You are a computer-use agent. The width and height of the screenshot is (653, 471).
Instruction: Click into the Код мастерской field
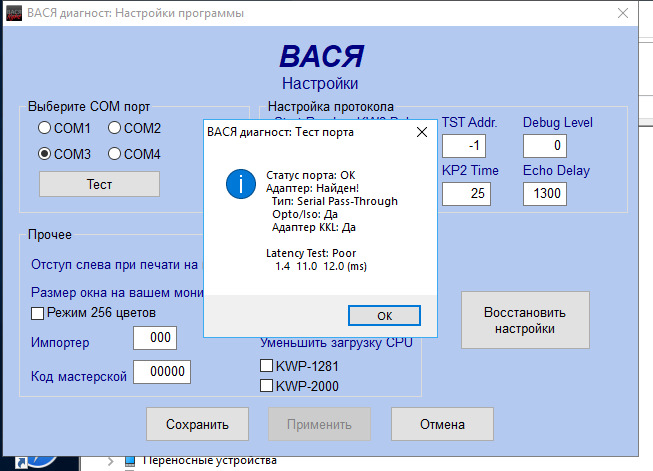pyautogui.click(x=162, y=371)
